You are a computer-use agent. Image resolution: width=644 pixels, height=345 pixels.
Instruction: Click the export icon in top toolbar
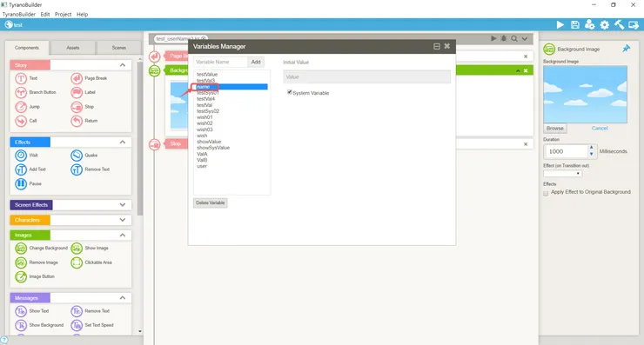[x=634, y=25]
